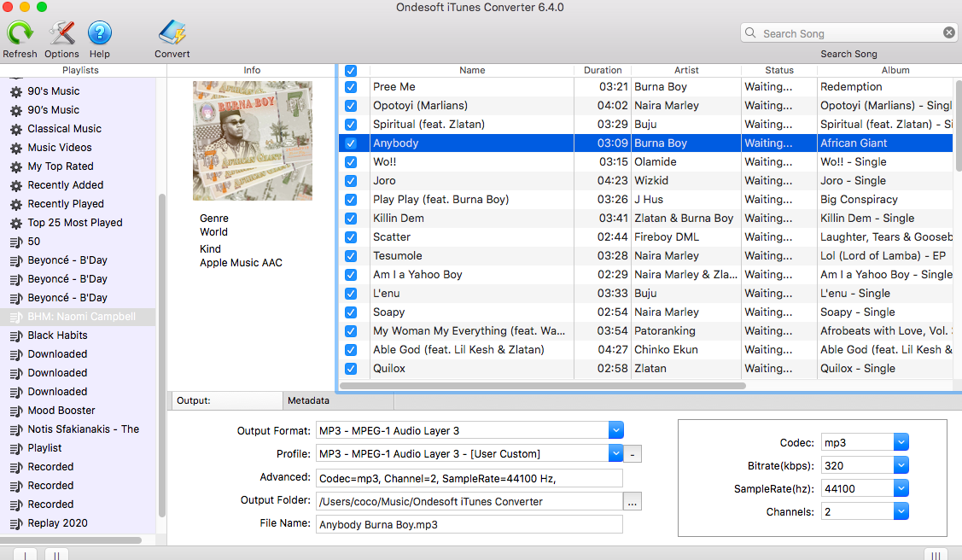Image resolution: width=962 pixels, height=560 pixels.
Task: Uncheck the Opotoyi (Marlians) checkbox
Action: click(x=350, y=106)
